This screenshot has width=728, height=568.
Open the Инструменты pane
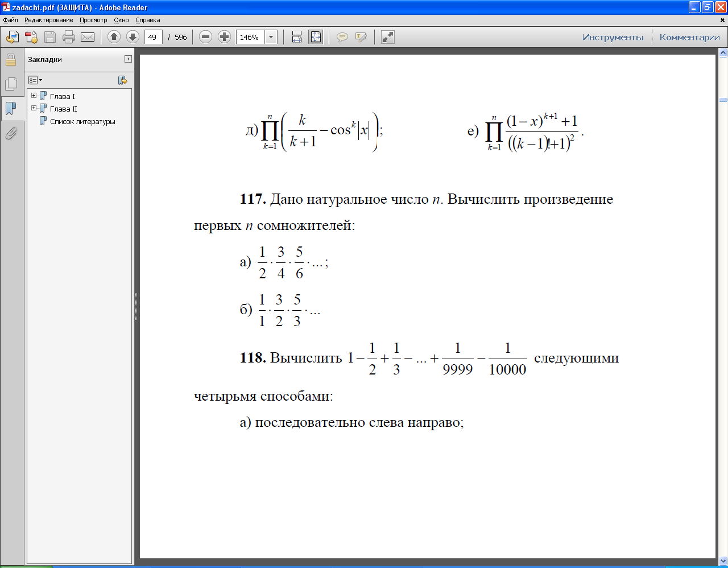click(x=613, y=38)
